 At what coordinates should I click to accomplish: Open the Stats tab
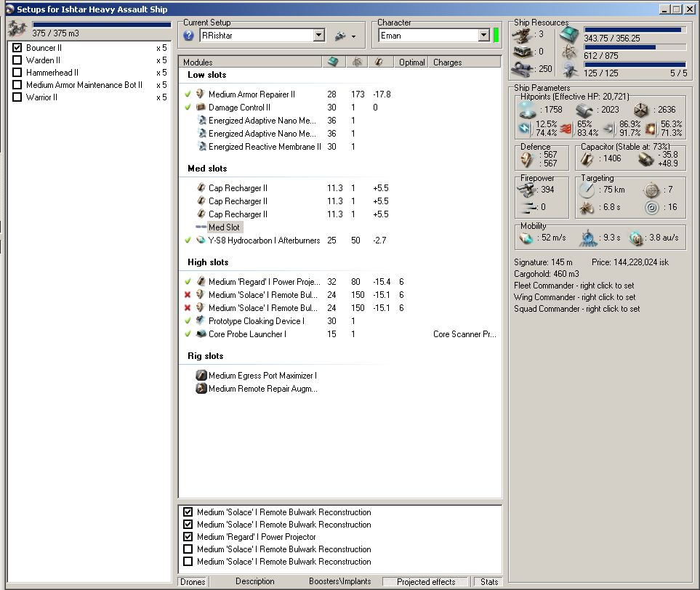489,581
